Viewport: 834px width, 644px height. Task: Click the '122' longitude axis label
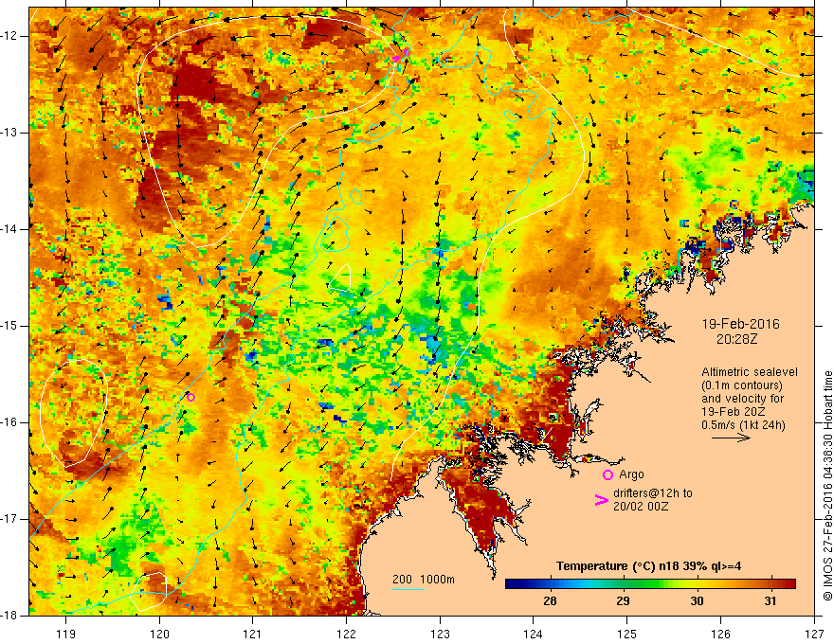coord(346,634)
